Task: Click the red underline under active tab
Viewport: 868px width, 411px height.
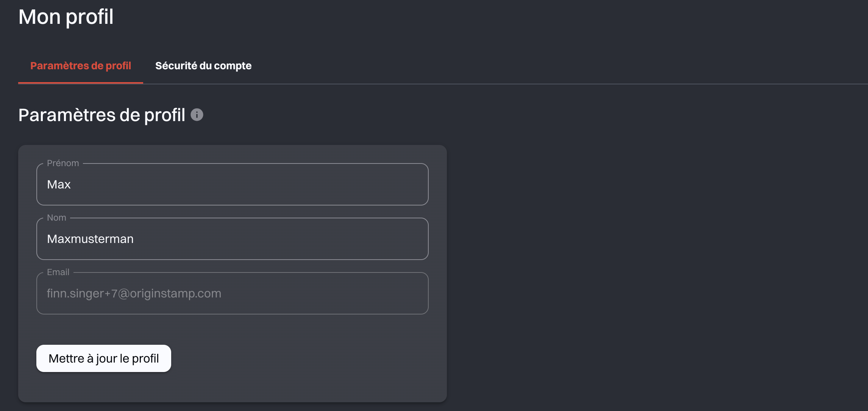Action: pyautogui.click(x=81, y=83)
